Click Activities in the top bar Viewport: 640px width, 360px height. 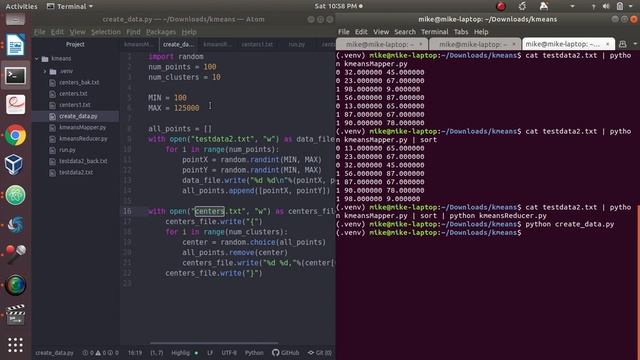click(x=21, y=6)
